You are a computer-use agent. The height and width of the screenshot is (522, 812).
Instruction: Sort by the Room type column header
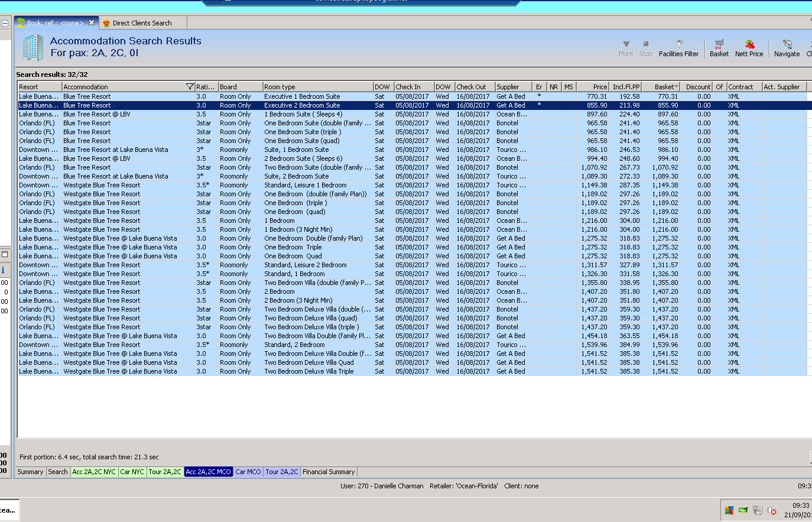pos(318,87)
